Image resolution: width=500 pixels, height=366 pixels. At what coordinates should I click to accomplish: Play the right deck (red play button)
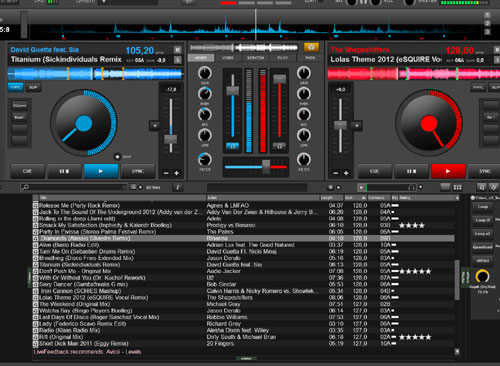448,171
